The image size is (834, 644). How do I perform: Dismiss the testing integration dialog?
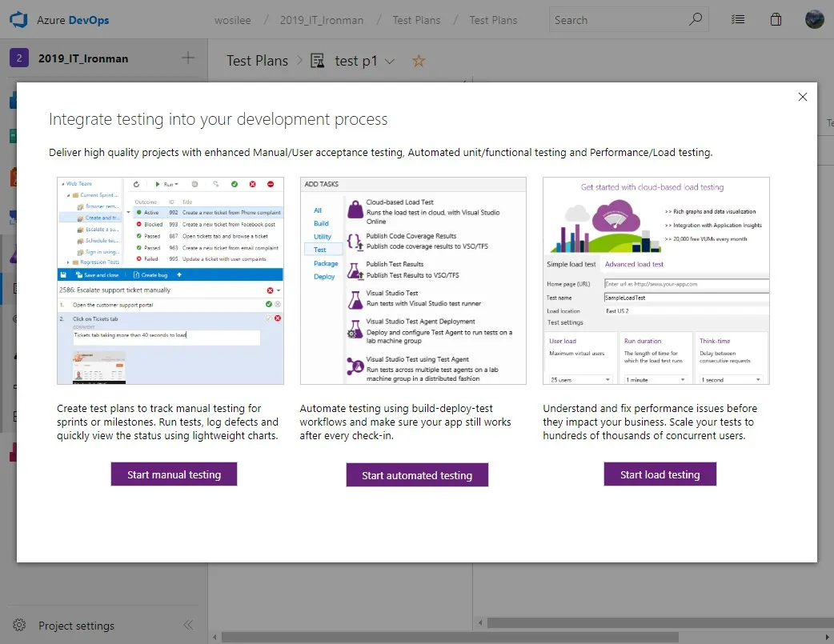(803, 96)
